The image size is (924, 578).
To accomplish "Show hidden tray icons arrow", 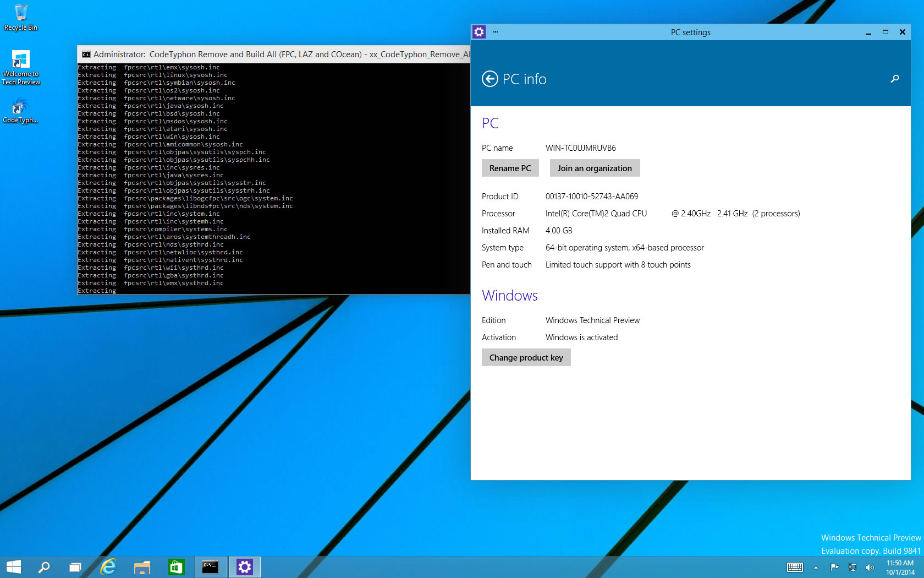I will tap(816, 568).
